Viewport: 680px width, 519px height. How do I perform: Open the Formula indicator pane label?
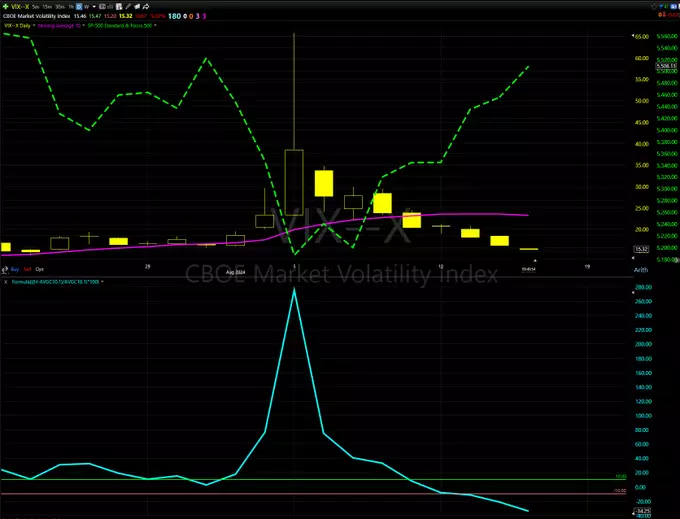[x=50, y=284]
